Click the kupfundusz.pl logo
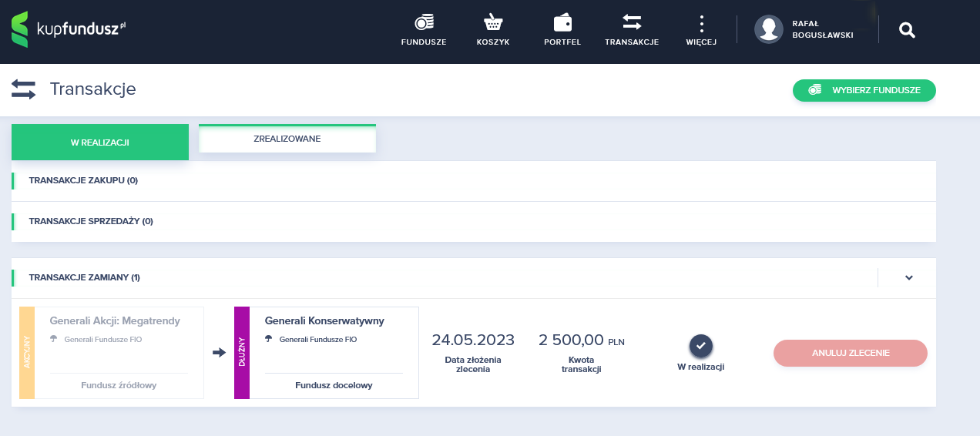Viewport: 980px width, 436px height. [x=69, y=30]
